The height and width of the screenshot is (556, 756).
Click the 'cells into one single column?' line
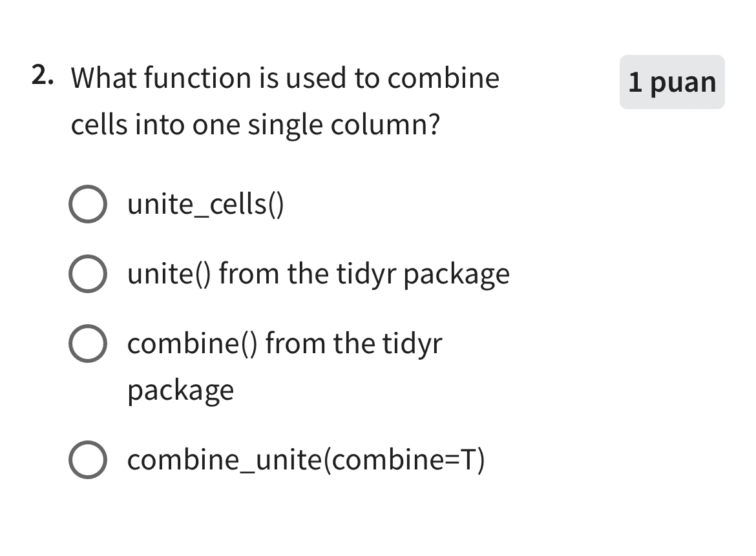pyautogui.click(x=255, y=125)
